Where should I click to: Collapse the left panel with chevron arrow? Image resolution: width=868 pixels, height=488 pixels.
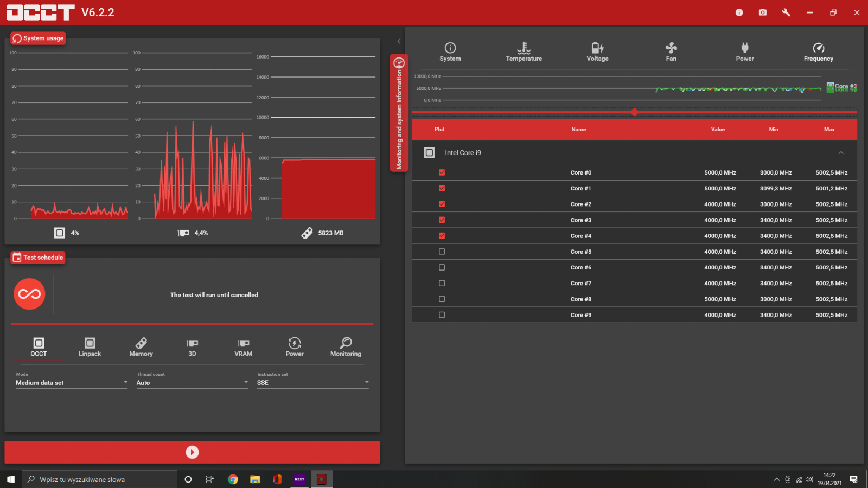click(x=399, y=41)
